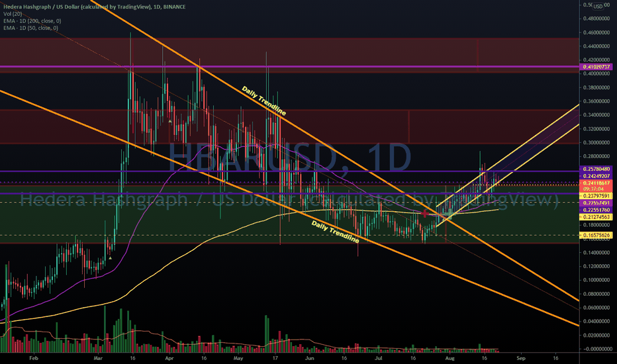Image resolution: width=617 pixels, height=364 pixels.
Task: Click the 0.06000000 price axis tick
Action: 596,308
